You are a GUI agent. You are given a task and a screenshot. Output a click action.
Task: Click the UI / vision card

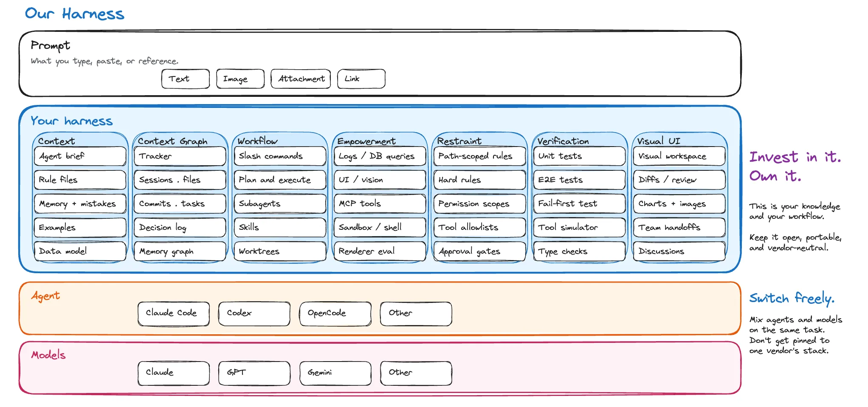coord(380,180)
